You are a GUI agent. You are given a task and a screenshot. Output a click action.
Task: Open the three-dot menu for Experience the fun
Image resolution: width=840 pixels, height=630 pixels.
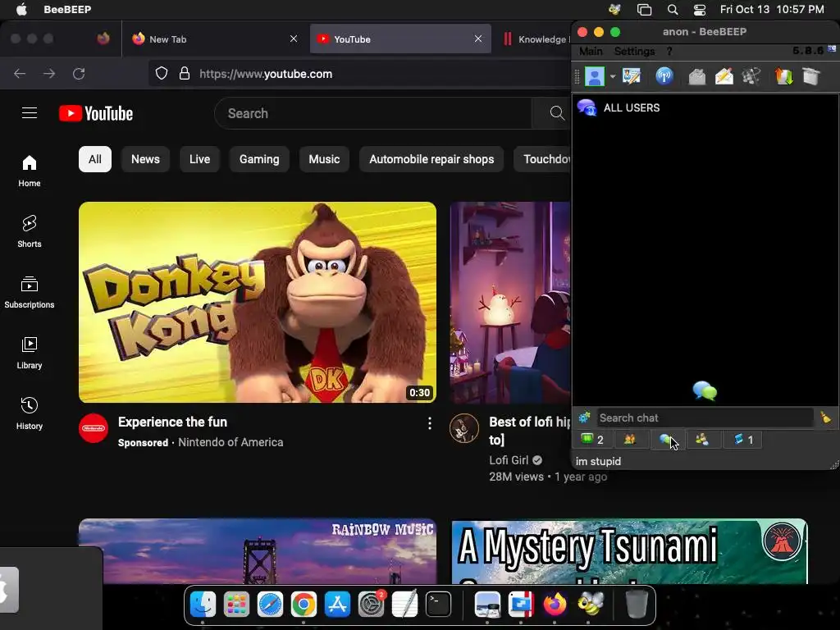tap(430, 424)
